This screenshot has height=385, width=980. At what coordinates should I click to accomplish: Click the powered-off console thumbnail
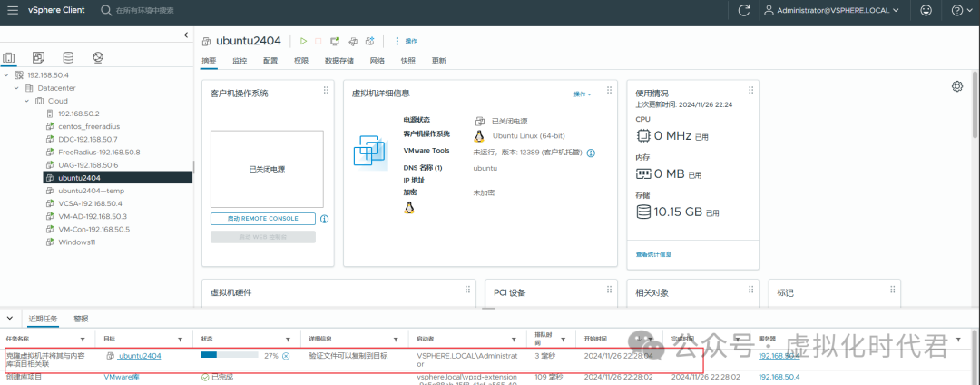(267, 169)
